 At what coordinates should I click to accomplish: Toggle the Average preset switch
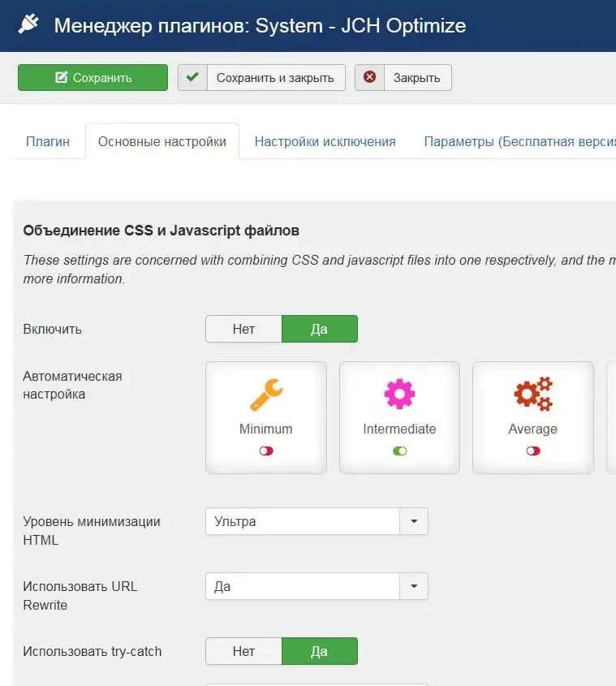pos(533,451)
